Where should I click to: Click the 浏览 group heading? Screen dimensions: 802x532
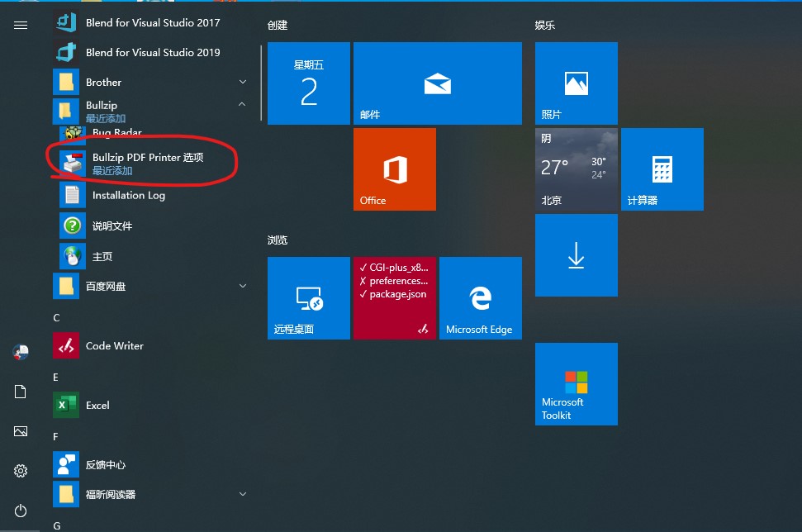[278, 240]
